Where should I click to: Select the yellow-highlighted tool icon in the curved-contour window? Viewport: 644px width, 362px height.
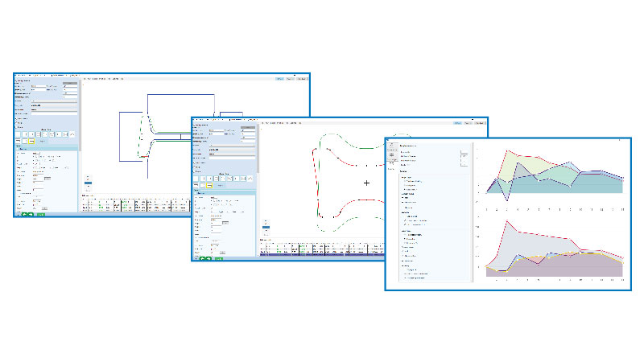pyautogui.click(x=211, y=185)
